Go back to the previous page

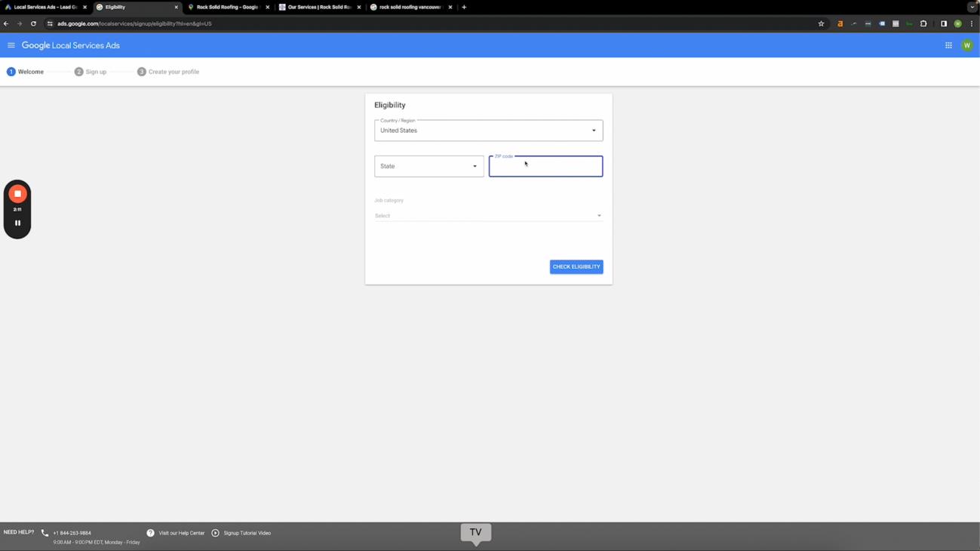click(6, 23)
